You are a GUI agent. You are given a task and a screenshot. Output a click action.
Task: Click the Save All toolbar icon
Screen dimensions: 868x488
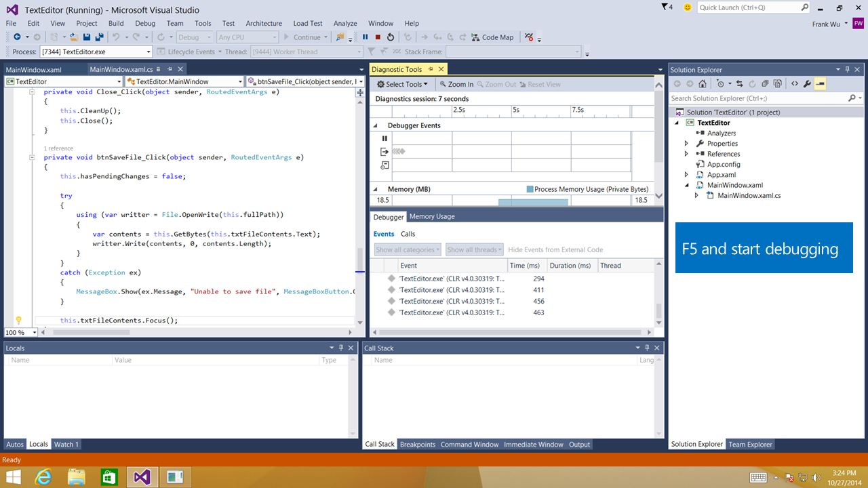[100, 37]
